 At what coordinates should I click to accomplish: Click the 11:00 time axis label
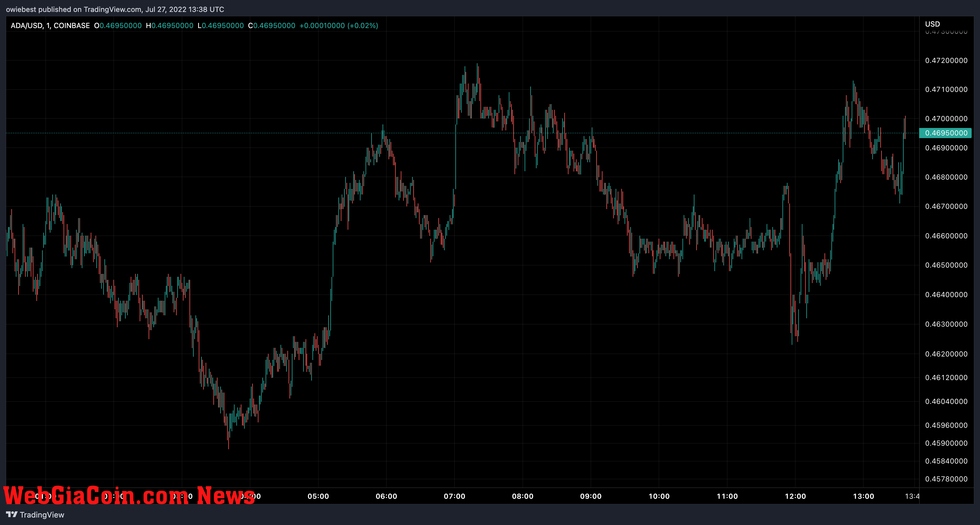point(727,496)
